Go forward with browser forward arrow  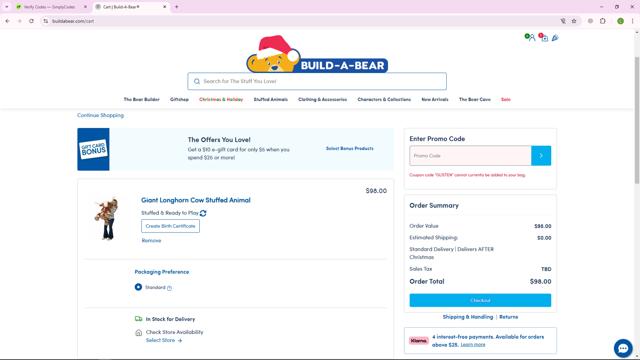20,21
